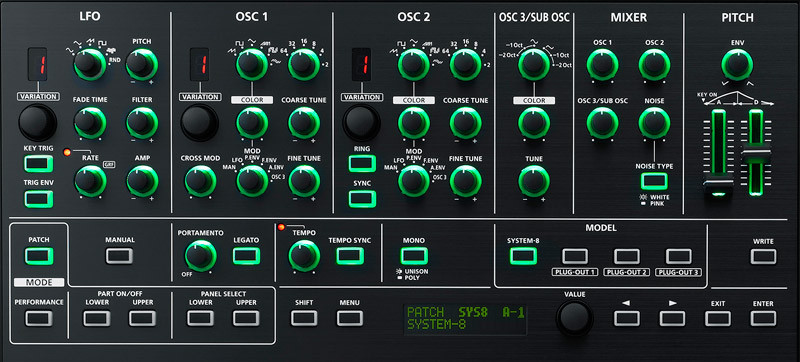Image resolution: width=800 pixels, height=362 pixels.
Task: Click the OSC 2 octave range knob
Action: pyautogui.click(x=465, y=64)
